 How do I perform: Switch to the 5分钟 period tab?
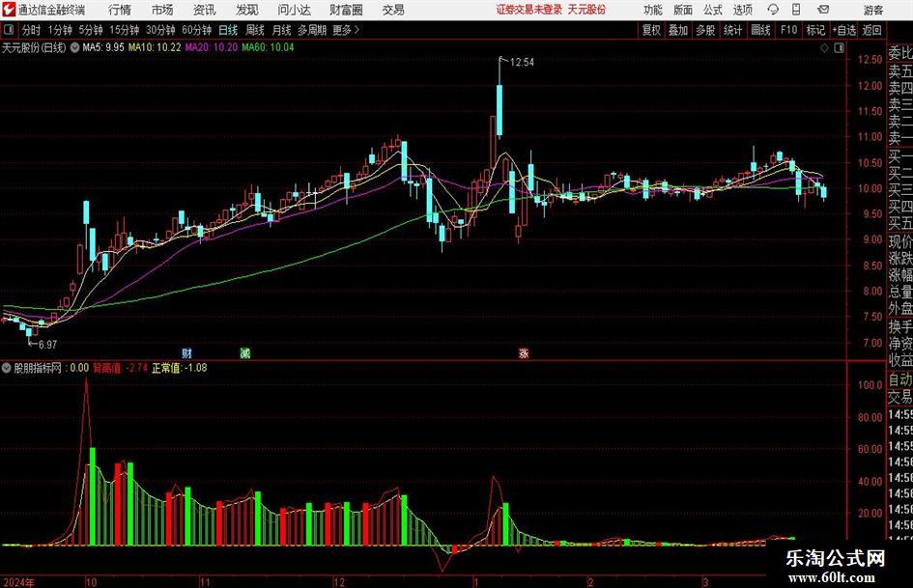(91, 30)
